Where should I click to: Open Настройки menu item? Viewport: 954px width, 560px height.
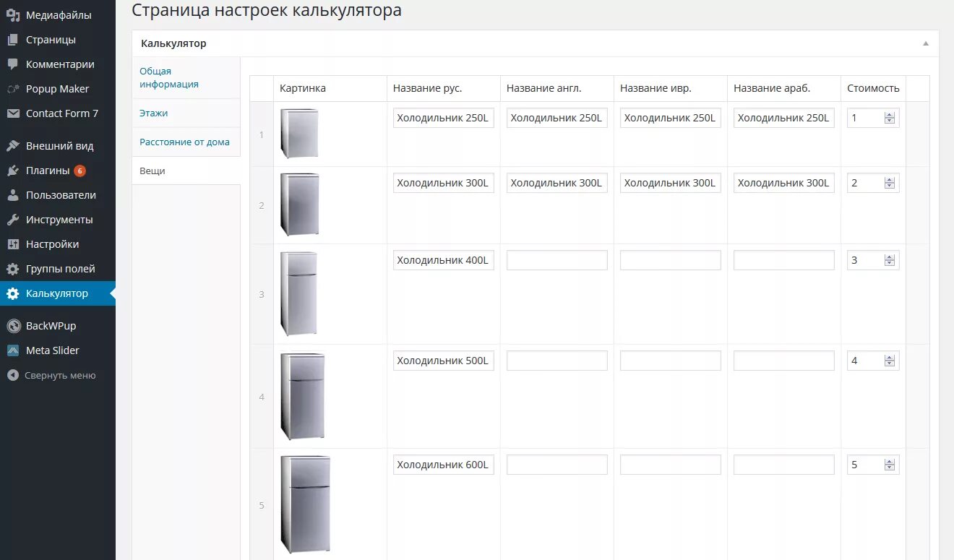58,244
